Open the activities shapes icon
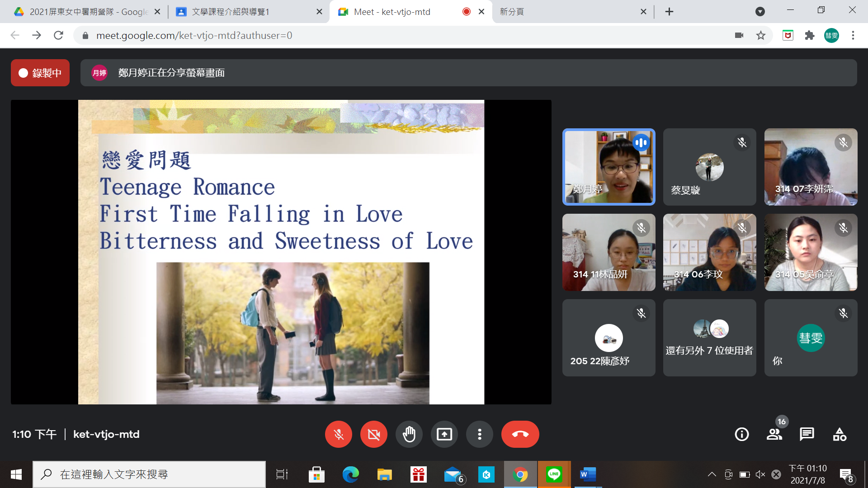 [x=840, y=434]
